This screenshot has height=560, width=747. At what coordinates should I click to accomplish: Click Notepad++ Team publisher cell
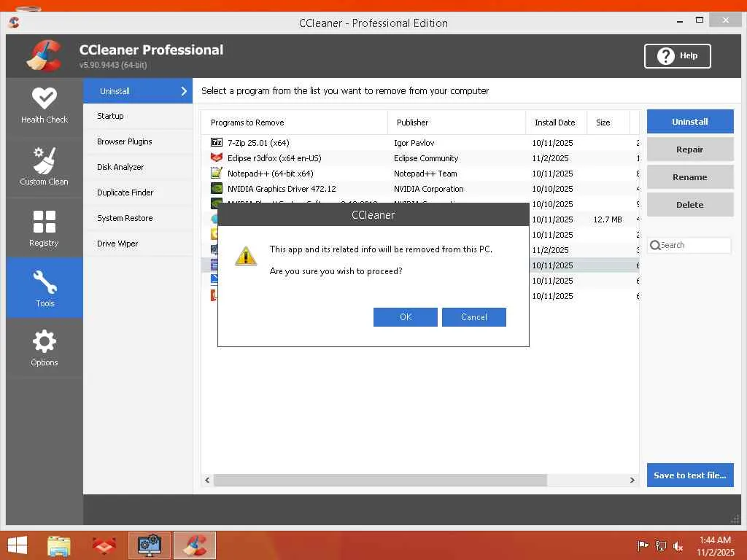(x=425, y=174)
